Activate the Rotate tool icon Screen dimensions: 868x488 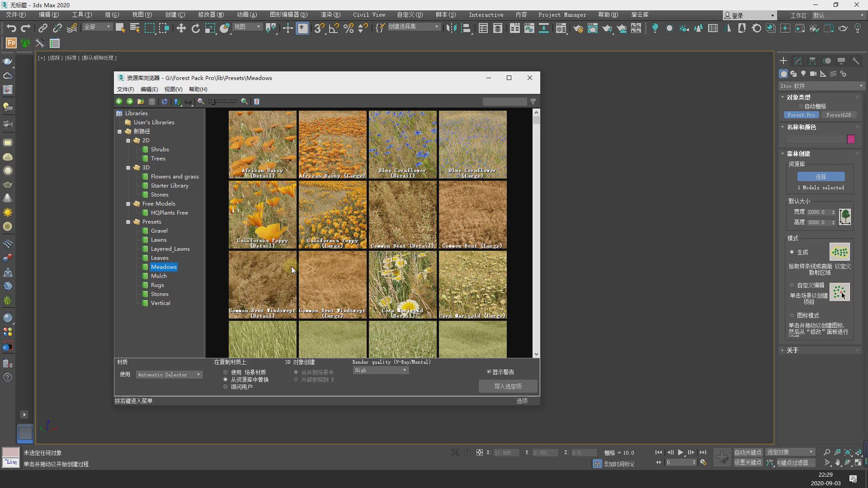195,28
